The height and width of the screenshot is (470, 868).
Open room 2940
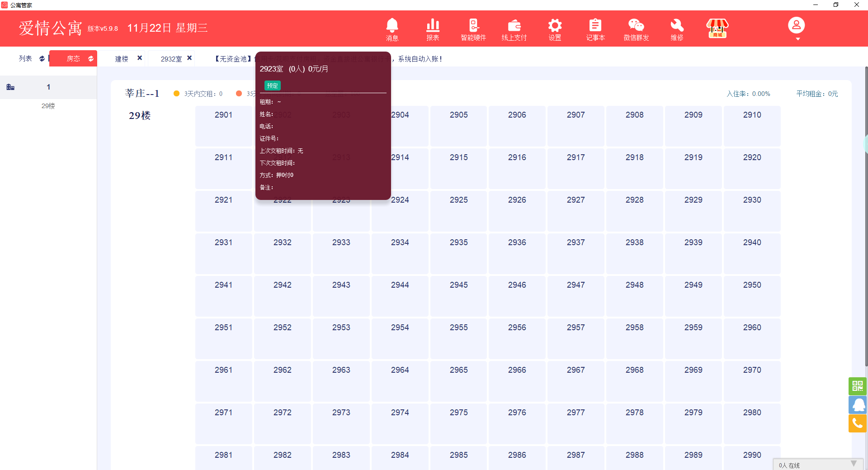pyautogui.click(x=752, y=253)
